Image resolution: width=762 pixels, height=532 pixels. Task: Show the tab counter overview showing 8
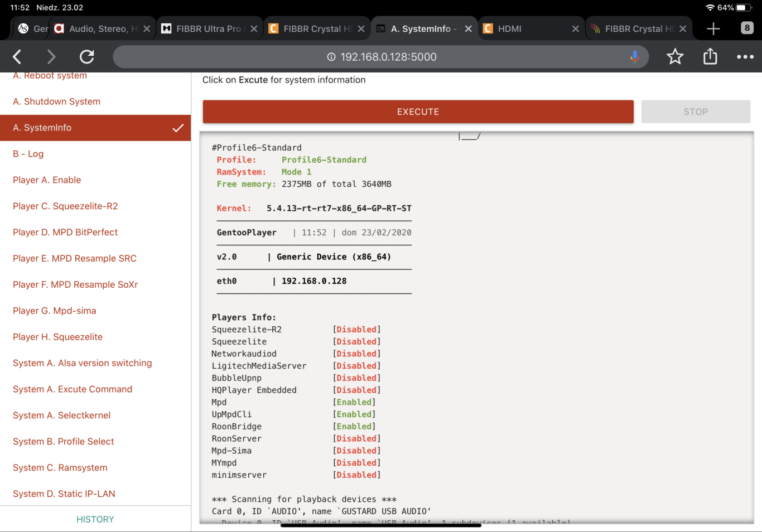[747, 28]
